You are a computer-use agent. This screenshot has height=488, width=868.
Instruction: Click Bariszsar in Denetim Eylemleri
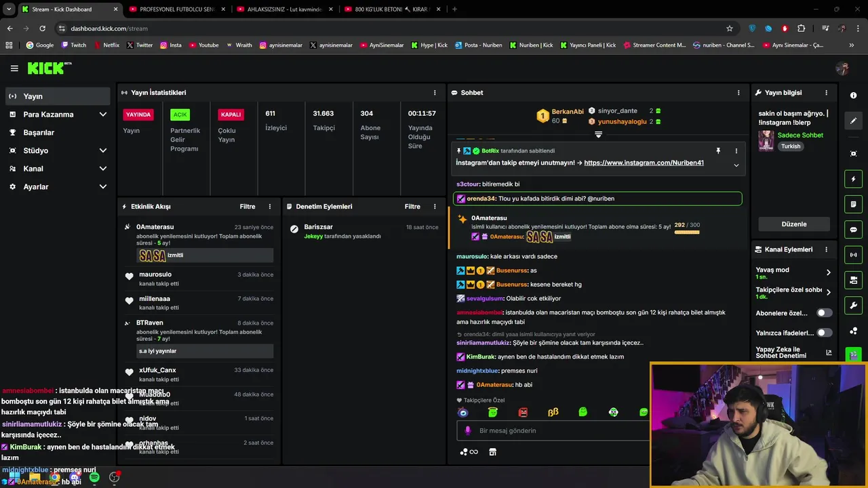coord(319,227)
